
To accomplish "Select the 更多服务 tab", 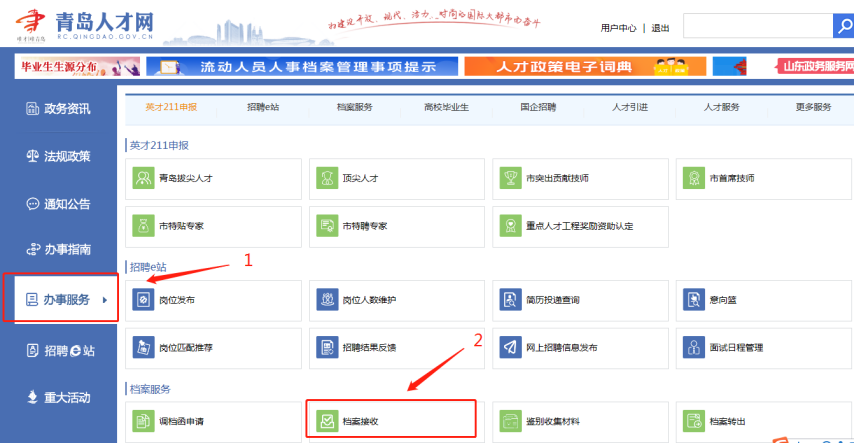I will 813,107.
